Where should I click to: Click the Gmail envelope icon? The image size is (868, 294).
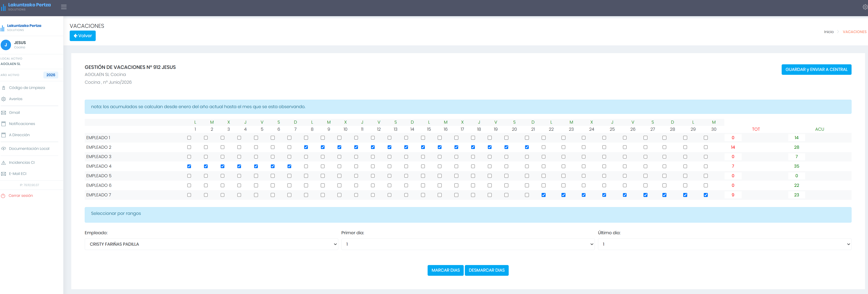click(4, 113)
